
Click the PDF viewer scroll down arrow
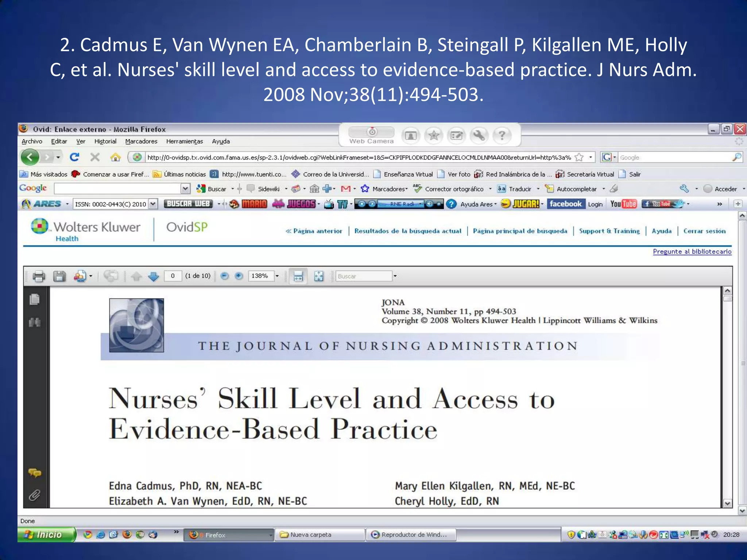pyautogui.click(x=728, y=503)
